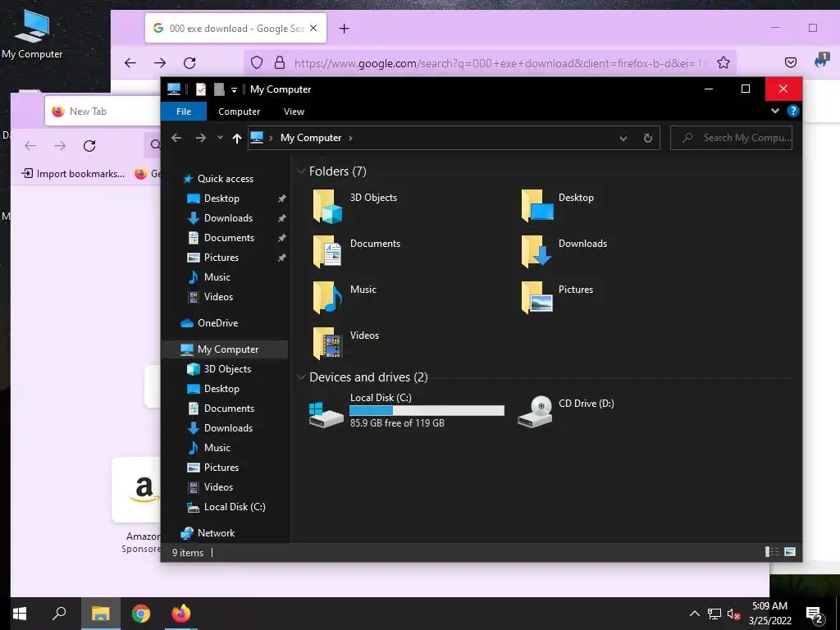
Task: Open Customize Quick Access Toolbar dropdown
Action: click(234, 90)
